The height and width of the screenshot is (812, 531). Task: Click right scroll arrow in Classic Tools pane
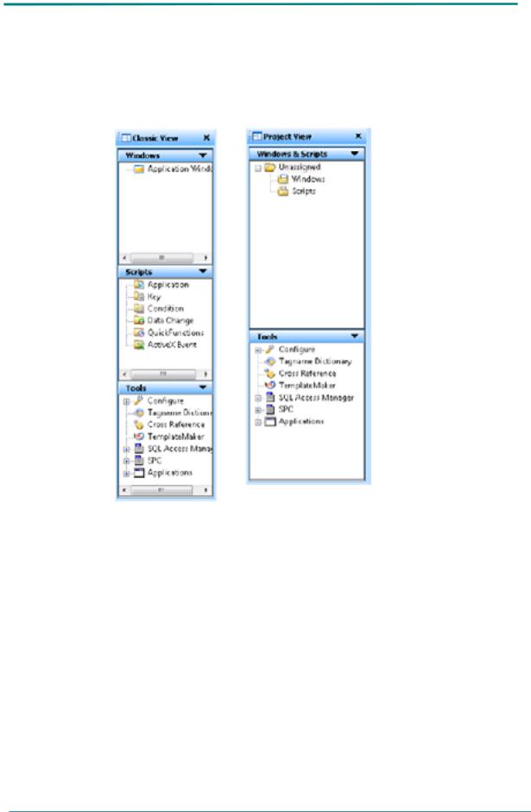pos(205,489)
